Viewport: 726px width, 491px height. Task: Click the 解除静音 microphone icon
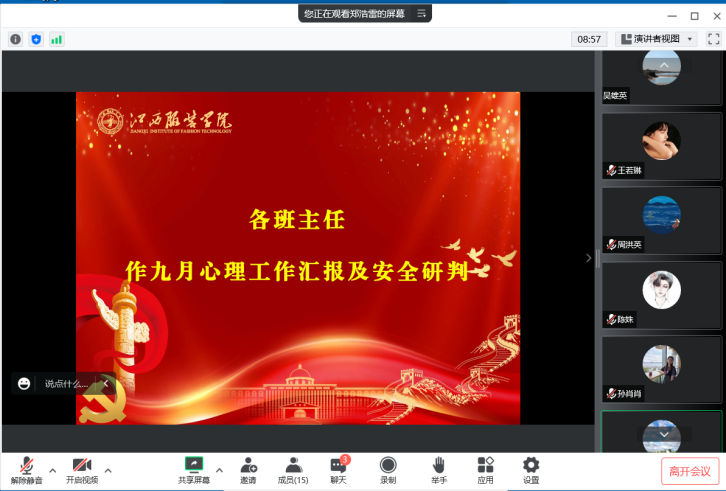(x=26, y=465)
